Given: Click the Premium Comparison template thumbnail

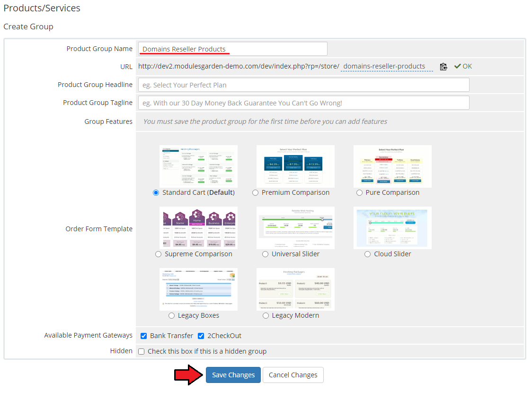Looking at the screenshot, I should (x=295, y=166).
